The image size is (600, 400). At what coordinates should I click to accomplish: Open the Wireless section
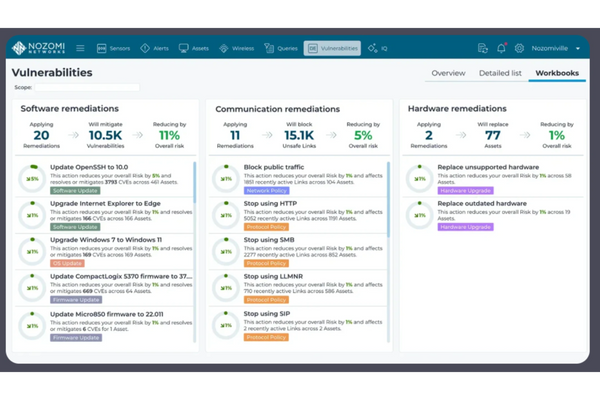[x=237, y=48]
